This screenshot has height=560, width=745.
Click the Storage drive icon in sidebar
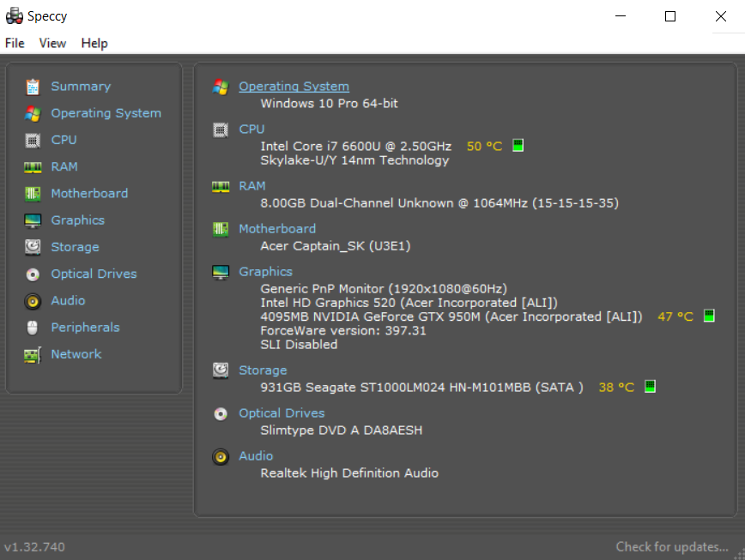click(x=33, y=247)
